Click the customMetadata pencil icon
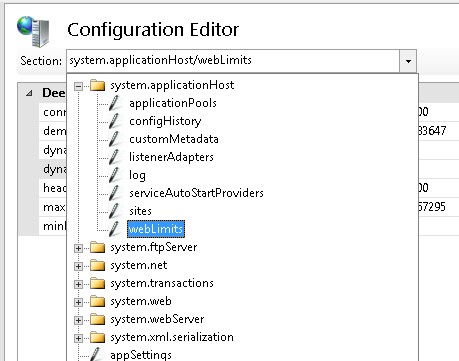The image size is (459, 361). click(x=115, y=139)
